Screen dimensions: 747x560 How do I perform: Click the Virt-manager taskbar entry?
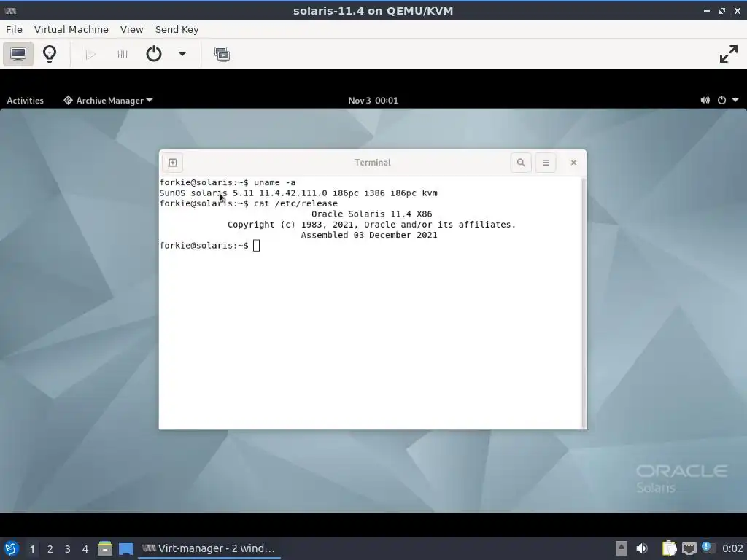tap(209, 548)
